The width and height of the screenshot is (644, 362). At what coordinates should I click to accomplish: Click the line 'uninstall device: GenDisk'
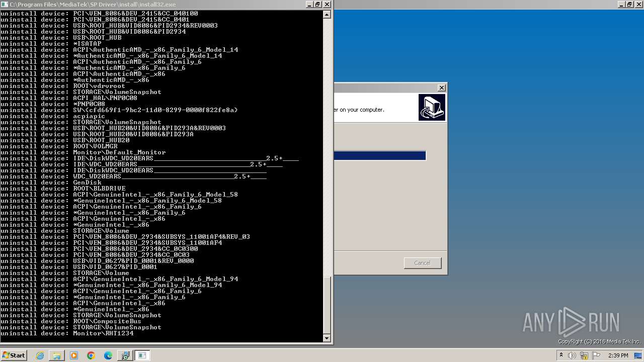coord(51,183)
